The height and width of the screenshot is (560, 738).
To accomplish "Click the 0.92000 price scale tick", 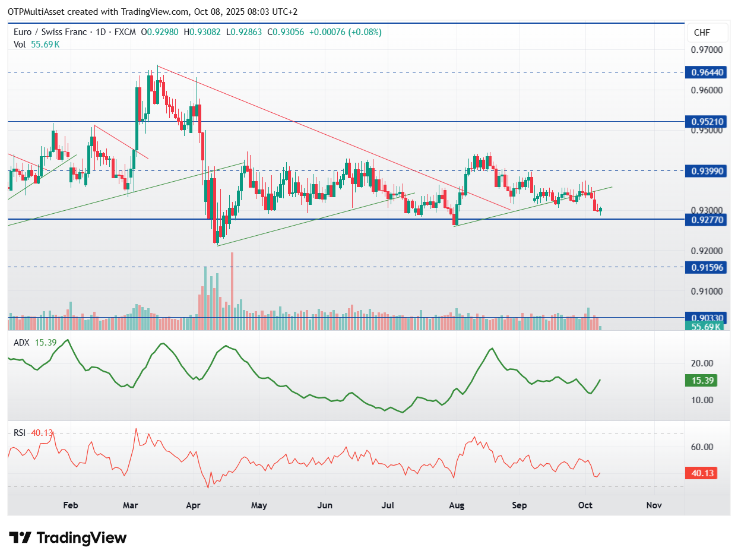I will [707, 251].
